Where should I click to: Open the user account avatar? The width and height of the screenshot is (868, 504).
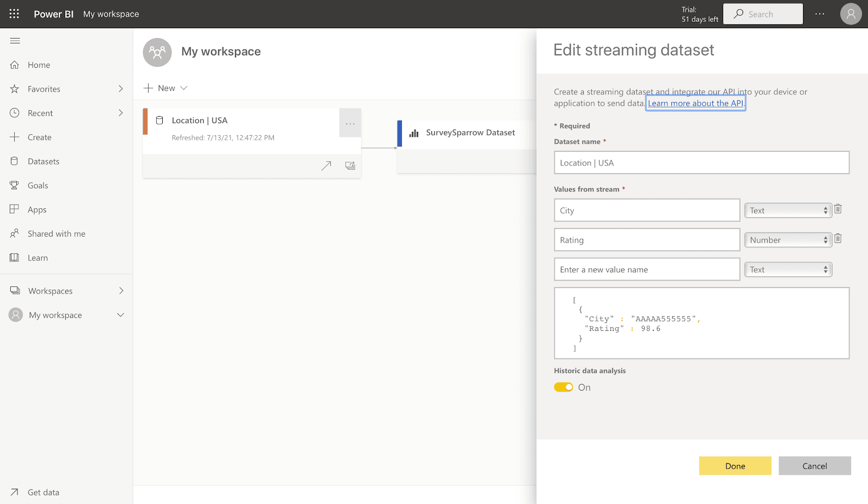[x=851, y=14]
